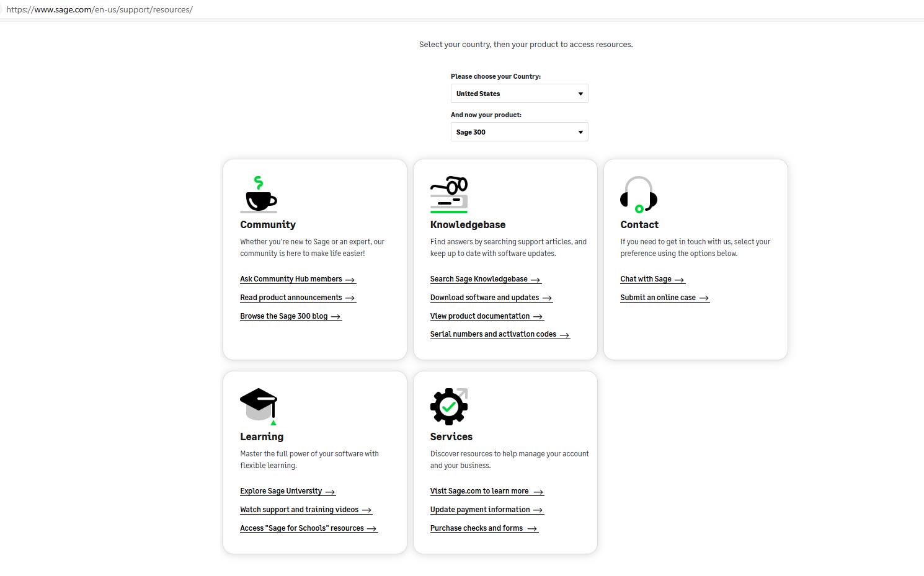Viewport: 924px width, 576px height.
Task: Click the Services gear checkmark icon
Action: (449, 407)
